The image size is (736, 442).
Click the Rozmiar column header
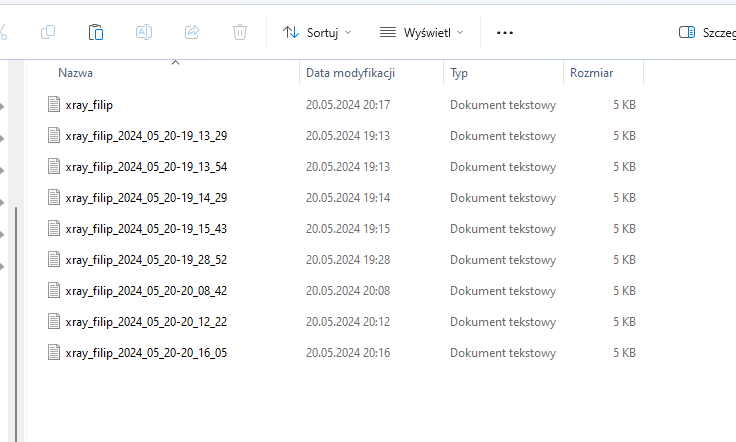point(591,73)
